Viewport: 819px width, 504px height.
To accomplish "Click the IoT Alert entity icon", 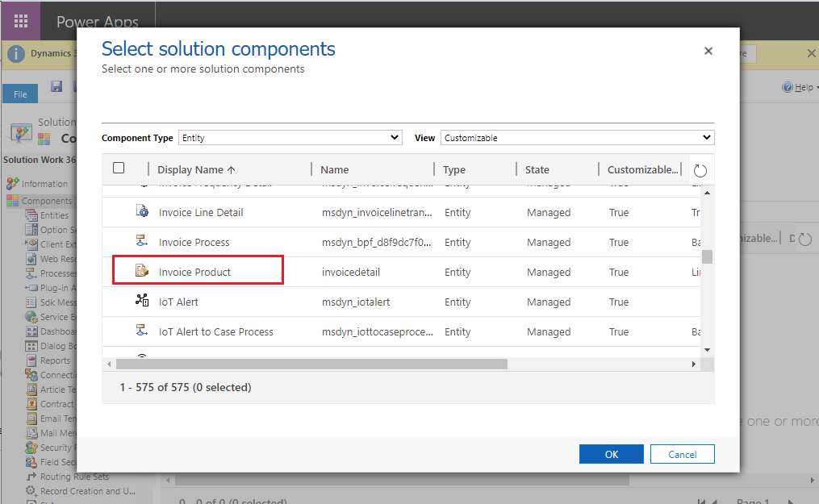I will pos(142,301).
